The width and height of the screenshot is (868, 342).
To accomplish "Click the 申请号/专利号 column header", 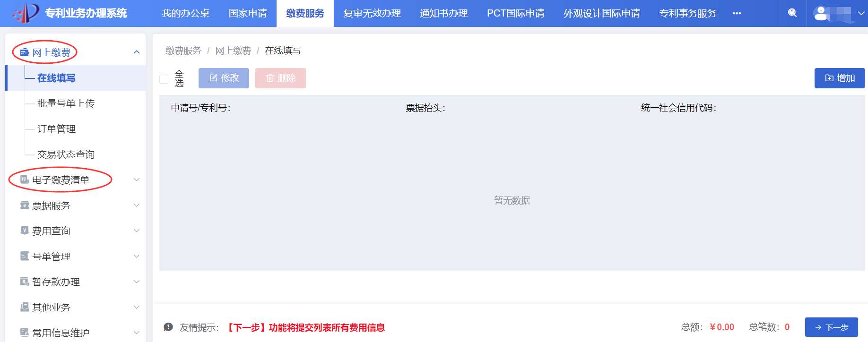I will click(x=201, y=108).
